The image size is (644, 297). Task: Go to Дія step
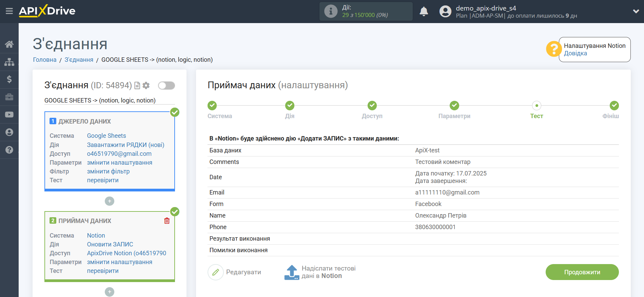(290, 106)
